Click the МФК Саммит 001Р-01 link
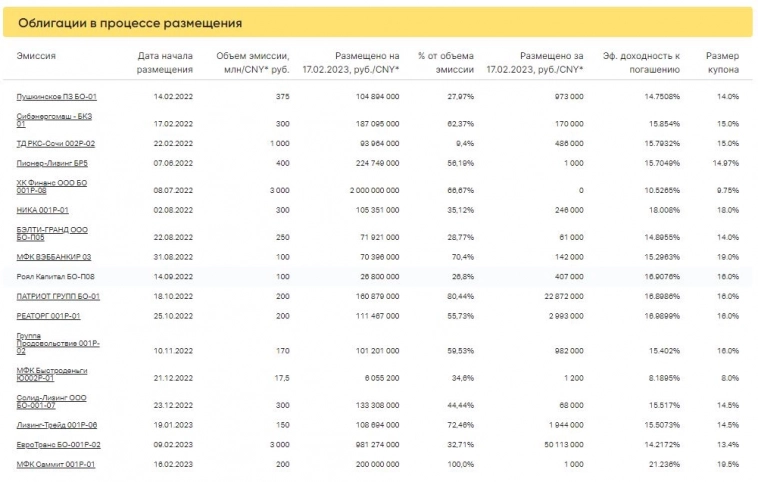The image size is (758, 482). pos(56,465)
